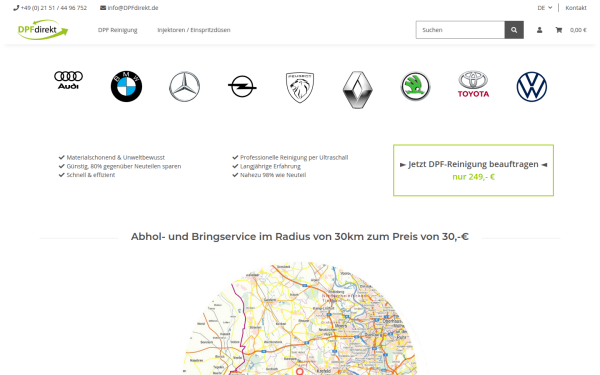Click the search magnifier button

(514, 30)
